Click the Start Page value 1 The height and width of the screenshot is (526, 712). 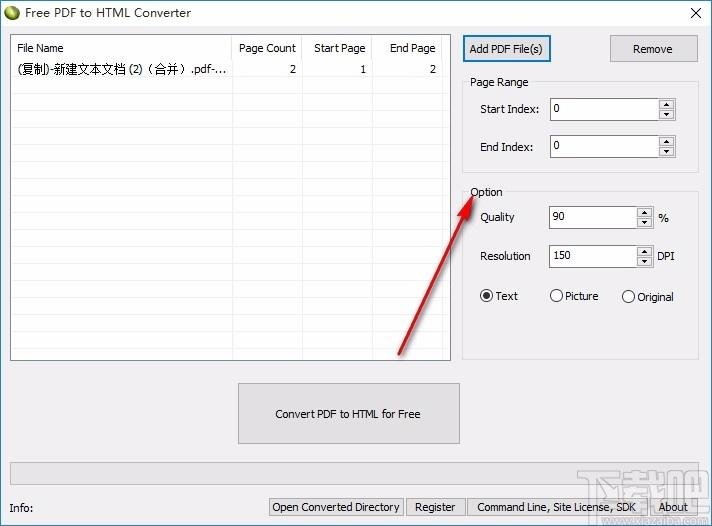(x=363, y=69)
